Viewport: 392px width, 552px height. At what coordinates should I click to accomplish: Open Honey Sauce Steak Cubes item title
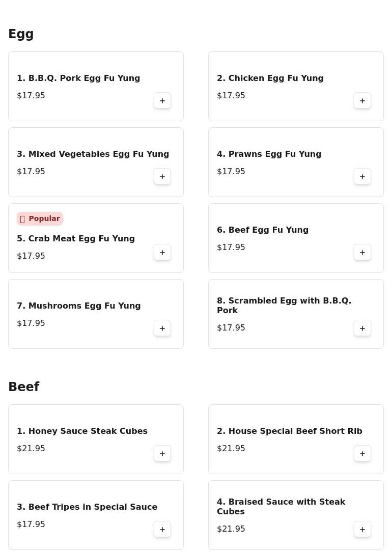82,431
